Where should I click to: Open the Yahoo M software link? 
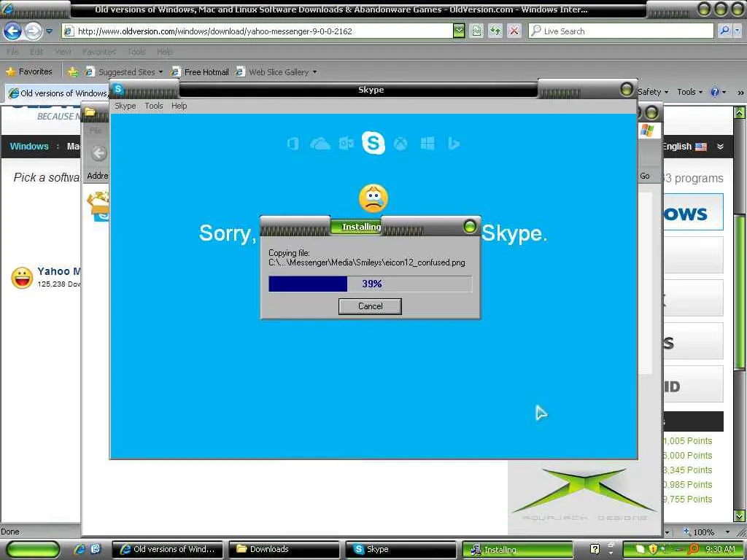coord(59,271)
